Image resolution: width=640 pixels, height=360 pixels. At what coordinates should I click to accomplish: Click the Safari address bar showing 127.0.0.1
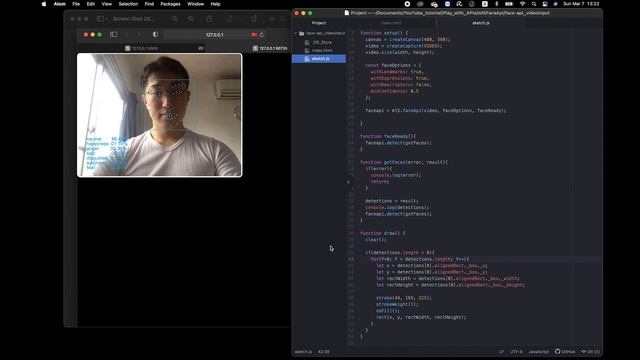pyautogui.click(x=214, y=35)
